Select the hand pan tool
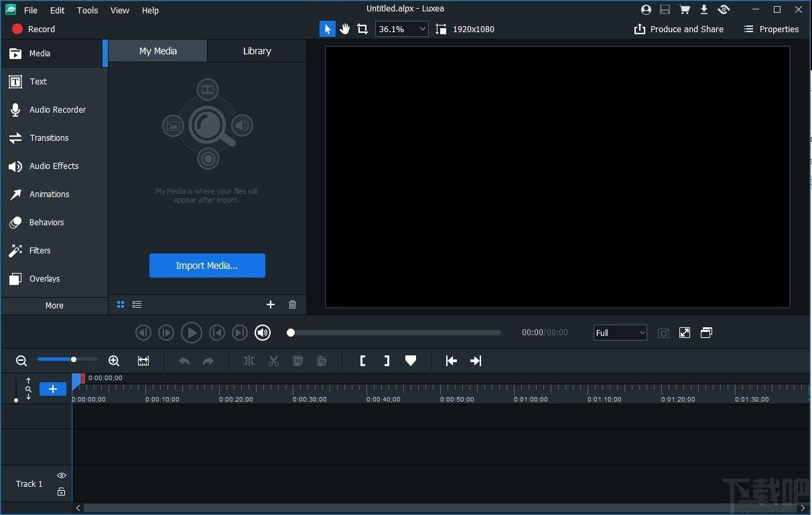 (345, 29)
